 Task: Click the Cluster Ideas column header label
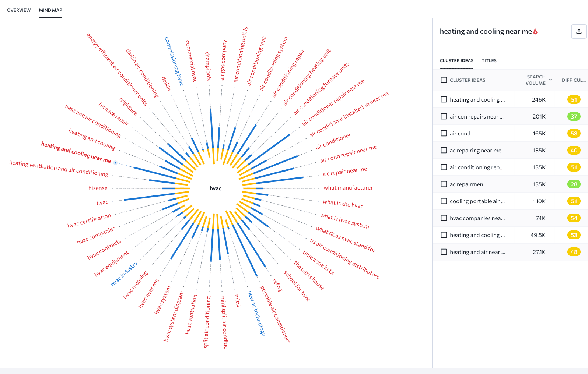[x=468, y=80]
